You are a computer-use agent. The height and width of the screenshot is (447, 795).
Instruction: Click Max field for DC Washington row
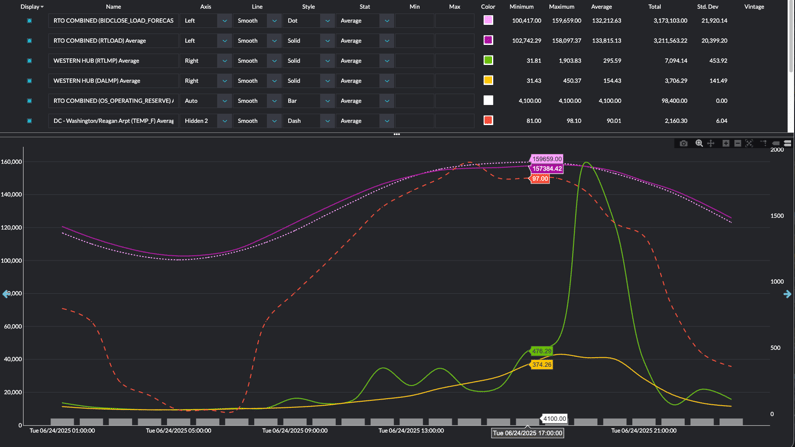455,121
